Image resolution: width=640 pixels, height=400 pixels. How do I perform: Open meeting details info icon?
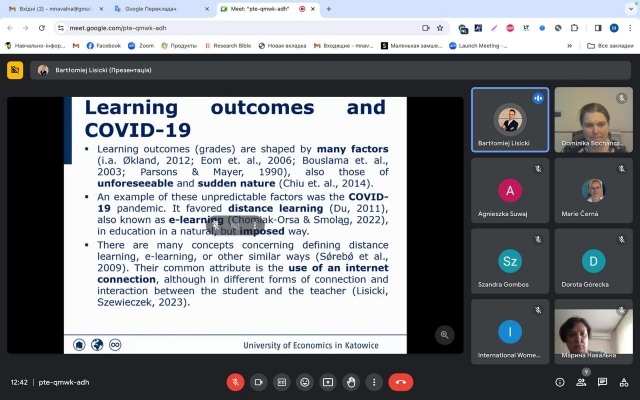pyautogui.click(x=560, y=382)
